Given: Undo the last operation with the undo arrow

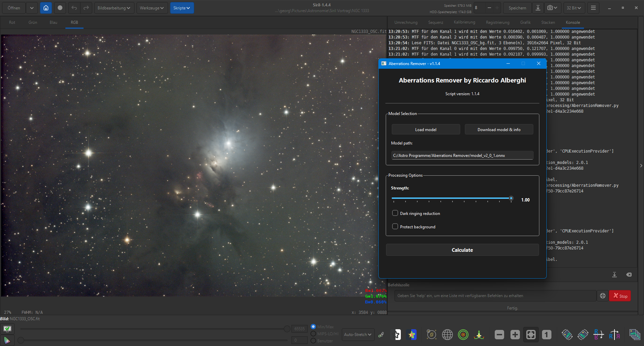Looking at the screenshot, I should pyautogui.click(x=74, y=8).
